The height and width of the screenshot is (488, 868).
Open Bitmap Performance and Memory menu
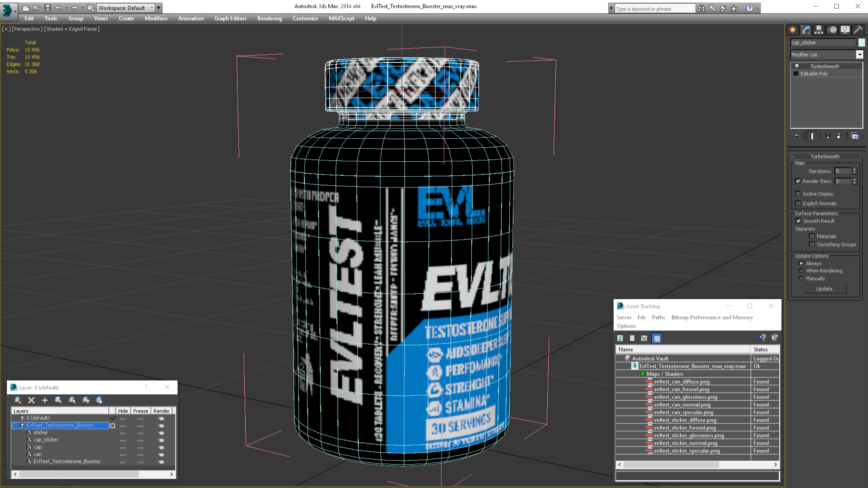(x=712, y=317)
